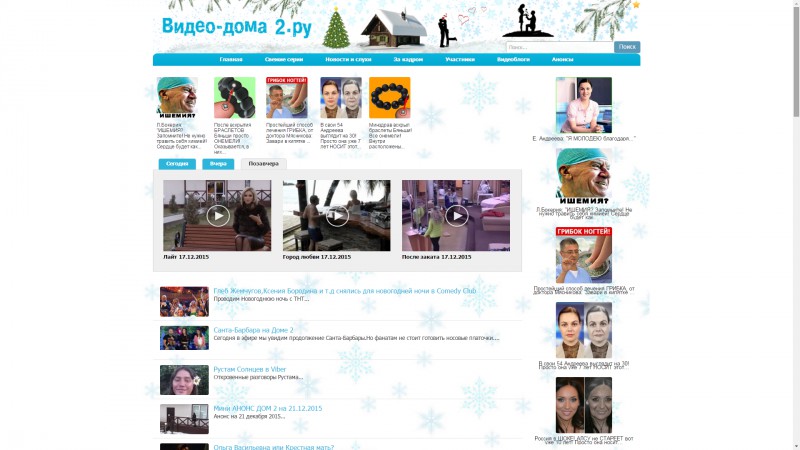This screenshot has height=450, width=800.
Task: Click the sidebar ГРИБОК НОГТЕЙ ad image
Action: point(584,255)
